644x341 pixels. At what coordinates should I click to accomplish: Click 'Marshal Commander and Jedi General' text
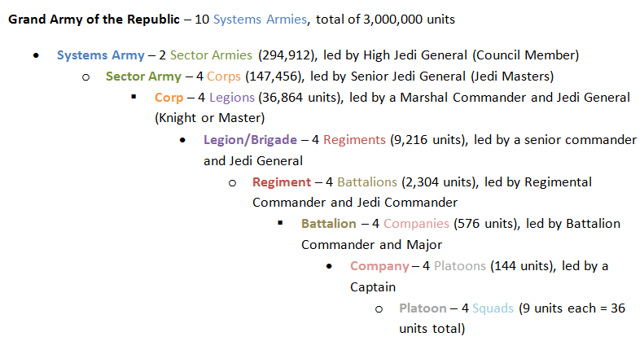pos(515,98)
